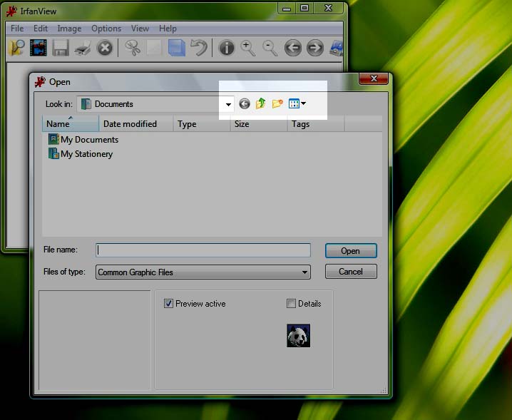
Task: Go up one folder level
Action: (x=261, y=104)
